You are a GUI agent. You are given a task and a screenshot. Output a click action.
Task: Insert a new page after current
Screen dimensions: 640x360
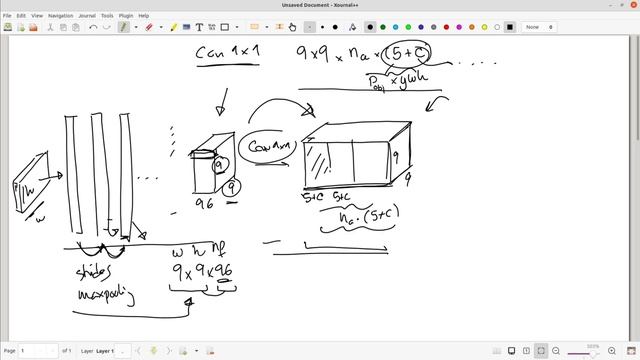point(183,351)
